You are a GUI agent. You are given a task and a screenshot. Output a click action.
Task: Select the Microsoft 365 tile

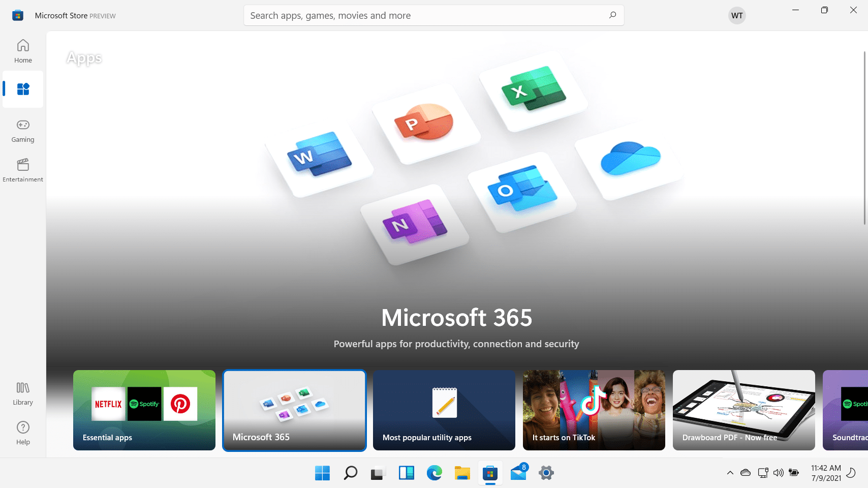(x=294, y=410)
